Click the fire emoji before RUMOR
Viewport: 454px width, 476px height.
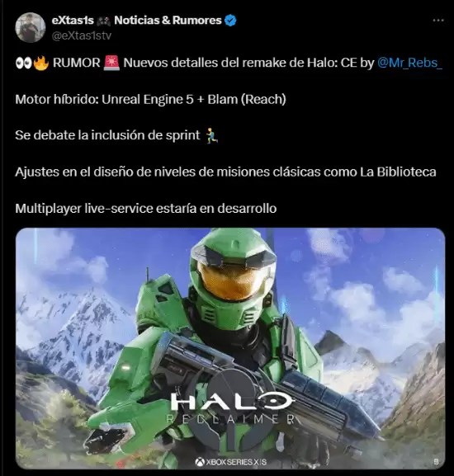41,63
